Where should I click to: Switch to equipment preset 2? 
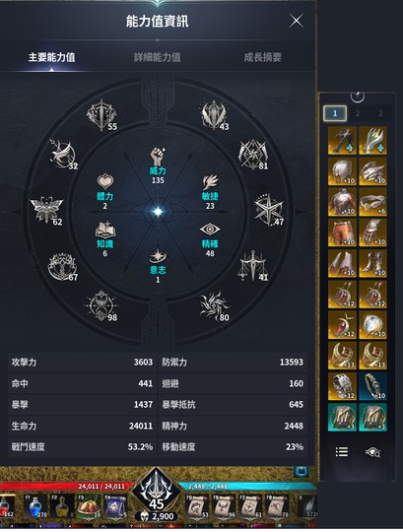tap(358, 113)
